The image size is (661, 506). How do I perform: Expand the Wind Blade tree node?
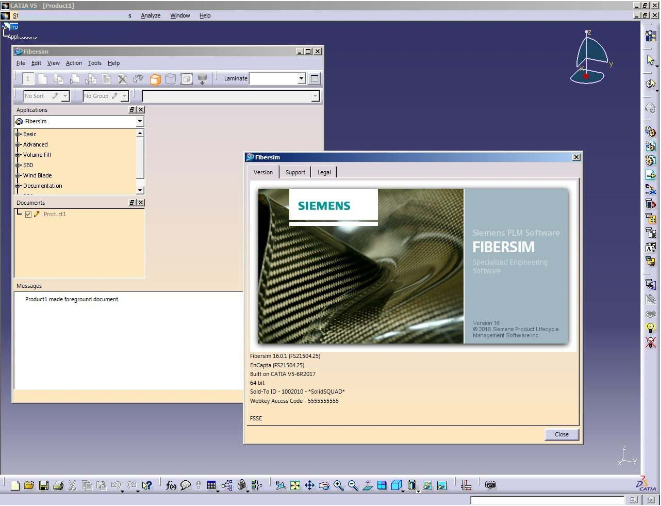[x=18, y=175]
